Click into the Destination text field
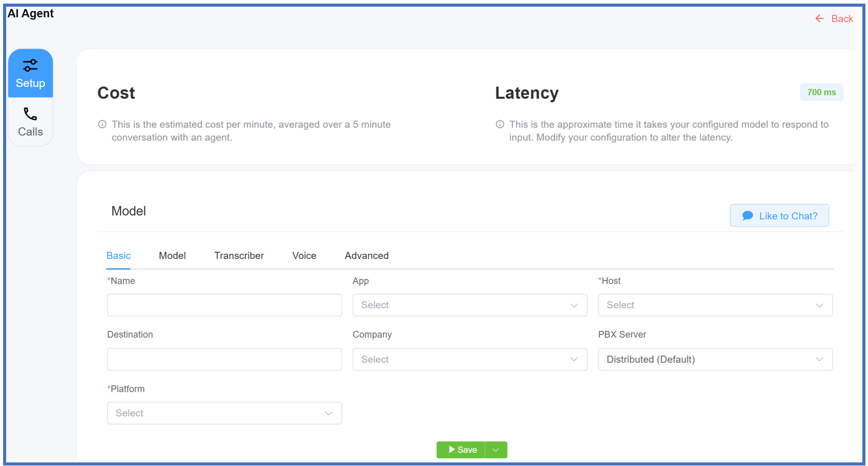The width and height of the screenshot is (868, 466). [x=224, y=359]
